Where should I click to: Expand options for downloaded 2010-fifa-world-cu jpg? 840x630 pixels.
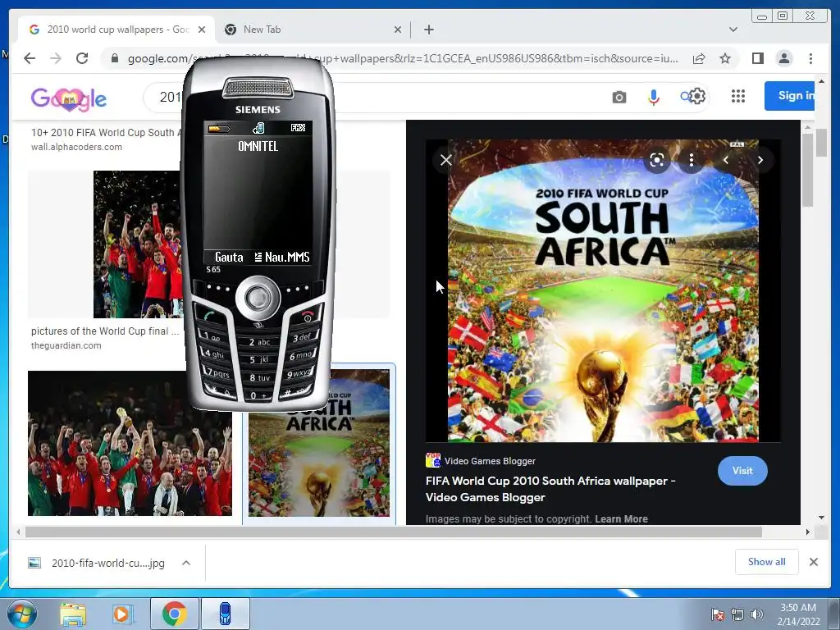(x=186, y=563)
